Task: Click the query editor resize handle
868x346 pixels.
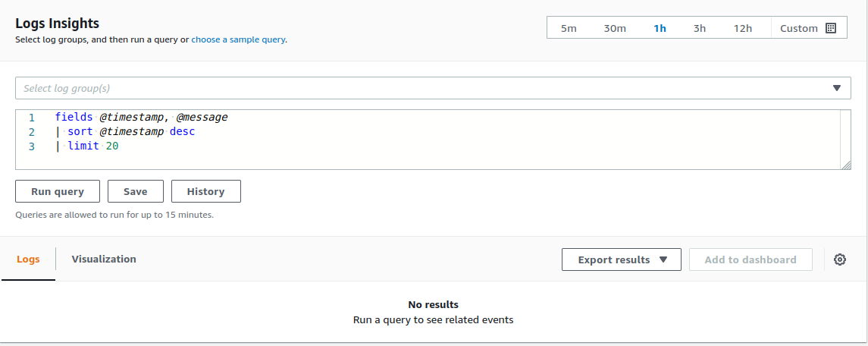Action: pos(846,165)
